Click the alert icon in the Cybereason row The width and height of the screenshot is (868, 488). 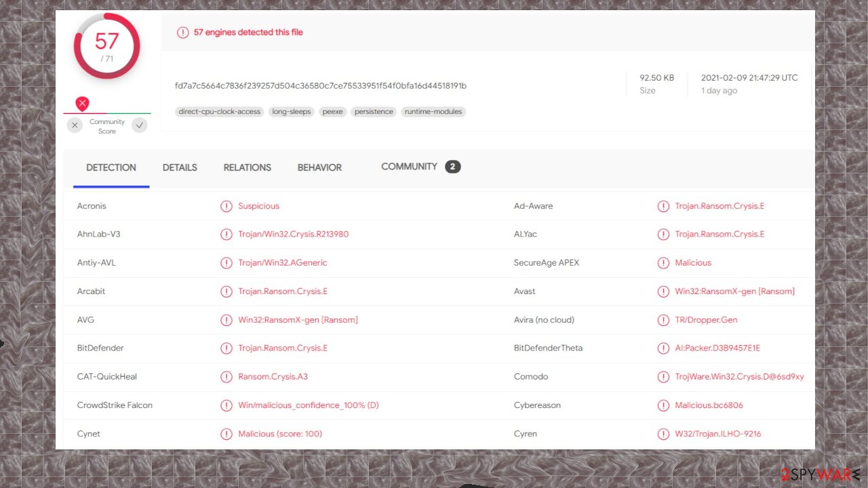(663, 405)
